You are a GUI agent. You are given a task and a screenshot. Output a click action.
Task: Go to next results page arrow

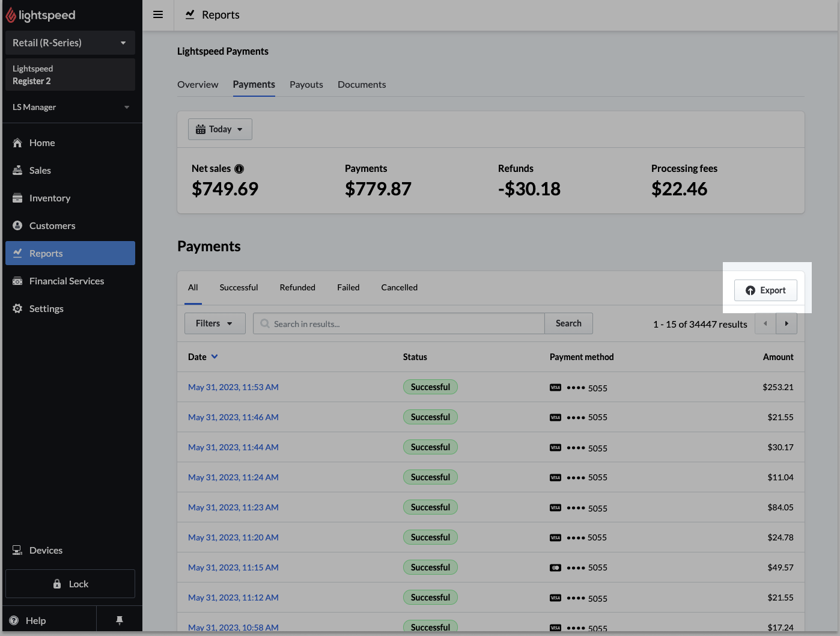point(787,323)
